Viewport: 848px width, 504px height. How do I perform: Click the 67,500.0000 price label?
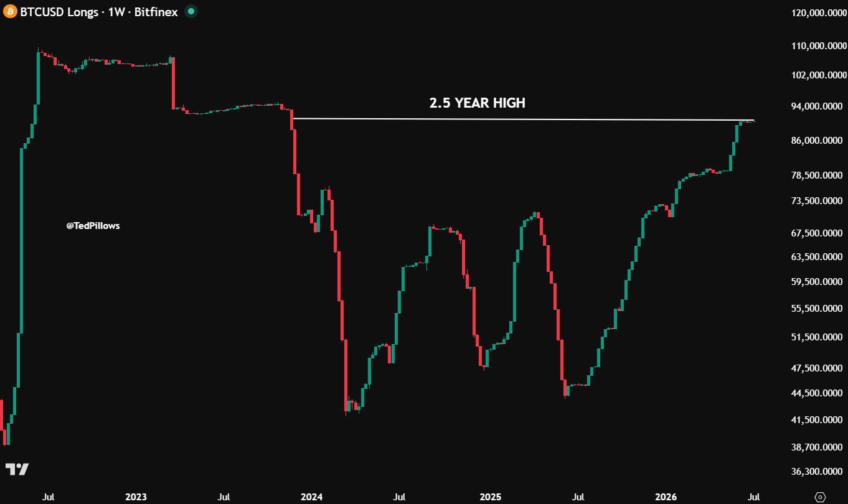pyautogui.click(x=818, y=233)
